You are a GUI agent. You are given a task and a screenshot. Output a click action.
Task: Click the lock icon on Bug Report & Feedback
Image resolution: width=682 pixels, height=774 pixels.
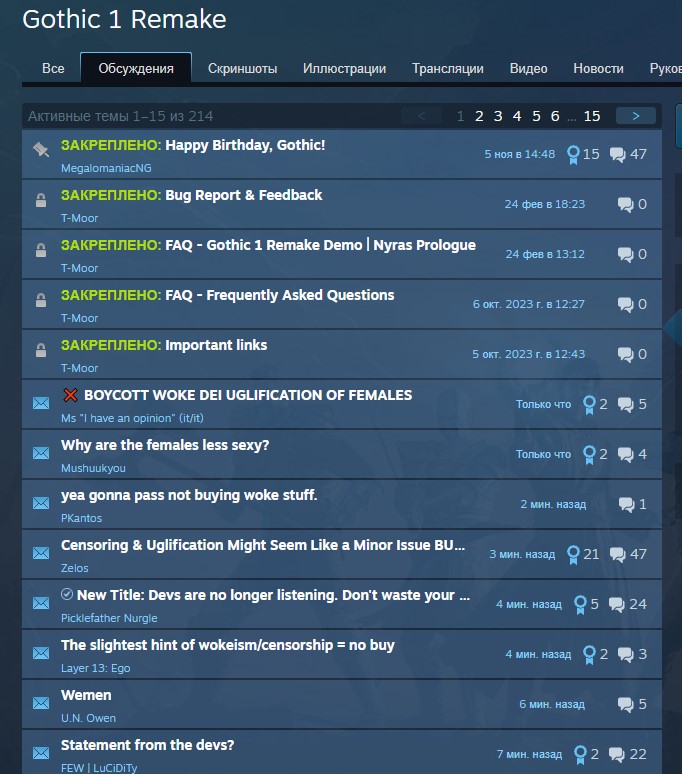click(x=41, y=200)
